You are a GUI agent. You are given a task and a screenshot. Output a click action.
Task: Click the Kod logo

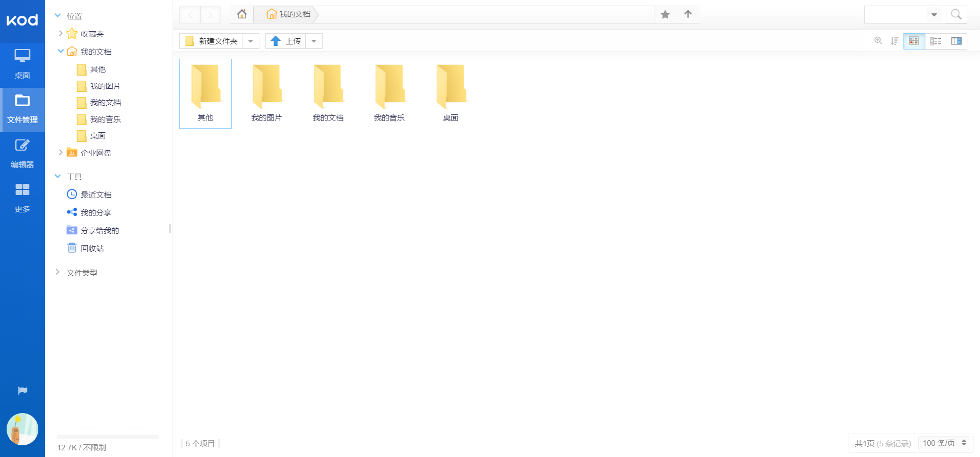coord(22,20)
